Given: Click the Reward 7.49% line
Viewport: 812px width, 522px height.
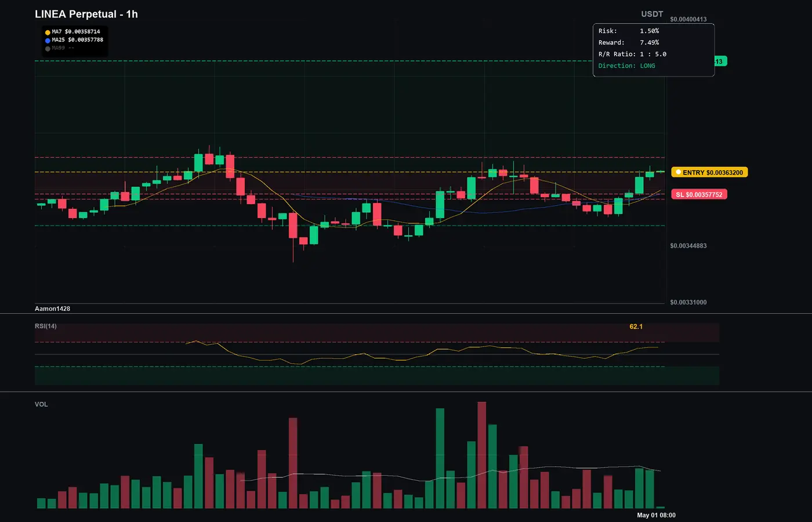Looking at the screenshot, I should (x=629, y=42).
